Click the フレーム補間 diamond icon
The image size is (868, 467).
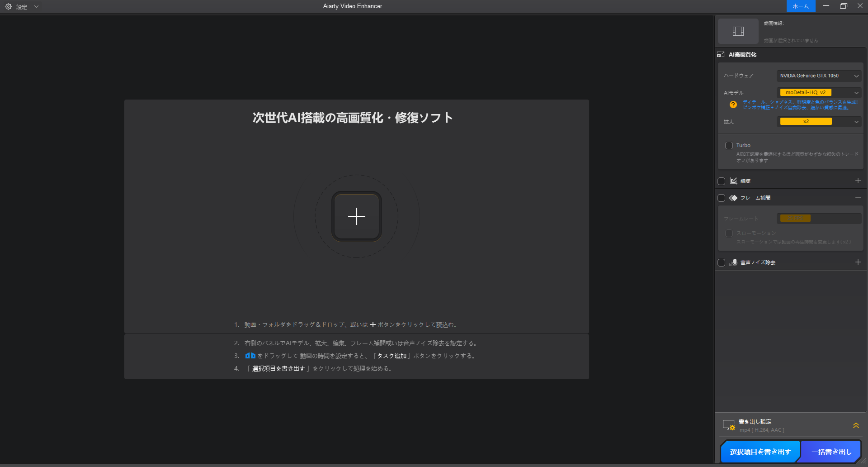[x=733, y=198]
